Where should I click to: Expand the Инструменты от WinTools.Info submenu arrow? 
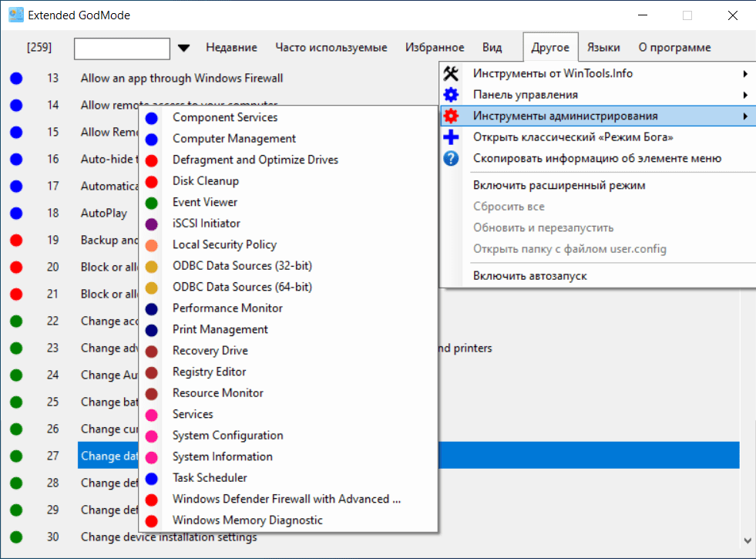(x=745, y=74)
